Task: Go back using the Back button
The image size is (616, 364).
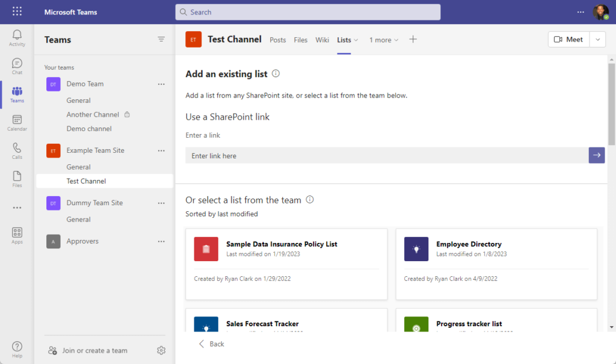Action: (211, 344)
